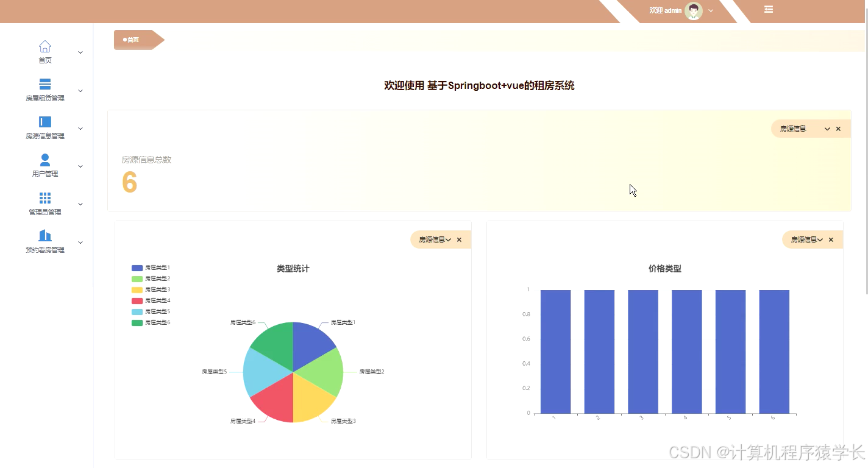868x468 pixels.
Task: Click the 房屋类型1 blue legend swatch
Action: (137, 268)
